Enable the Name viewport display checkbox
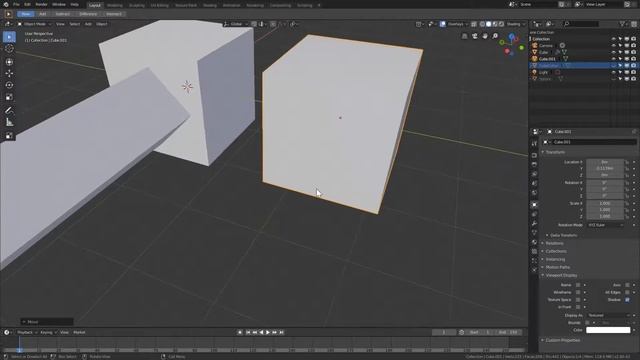Viewport: 640px width, 360px height. click(x=578, y=285)
